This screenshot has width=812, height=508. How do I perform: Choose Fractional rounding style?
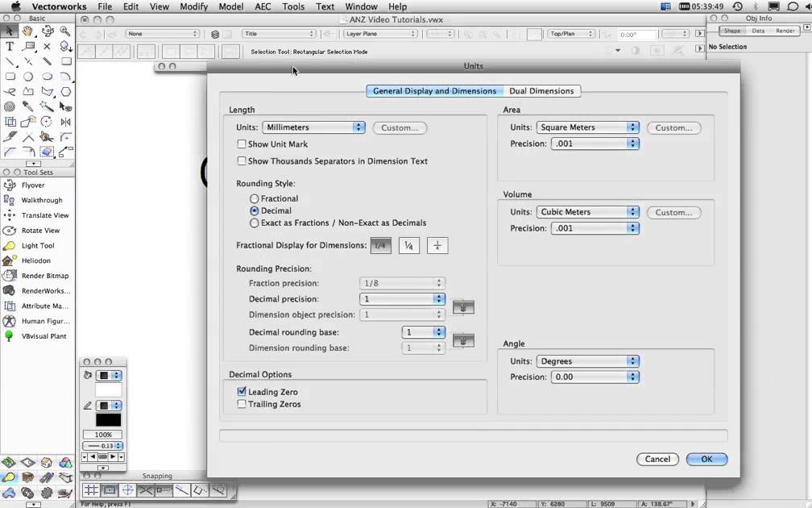254,198
